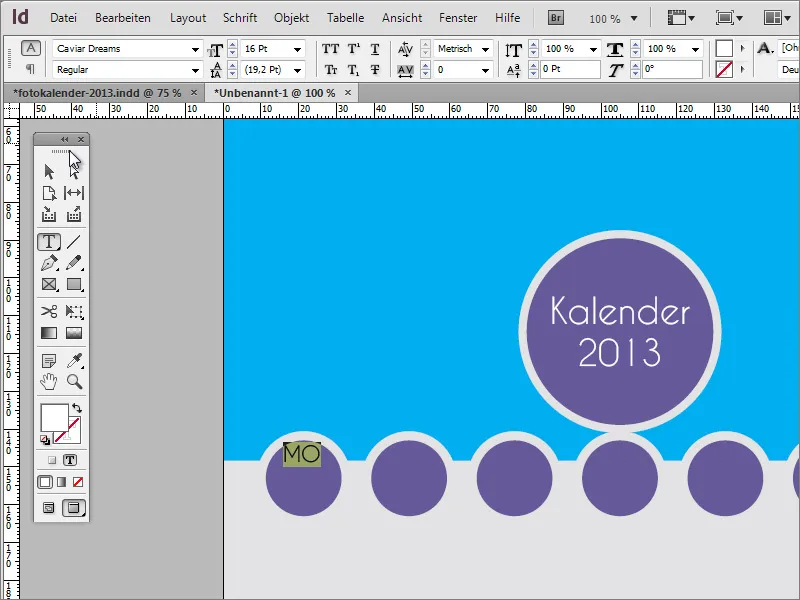Click the skew angle 0° field
800x600 pixels.
[x=672, y=69]
